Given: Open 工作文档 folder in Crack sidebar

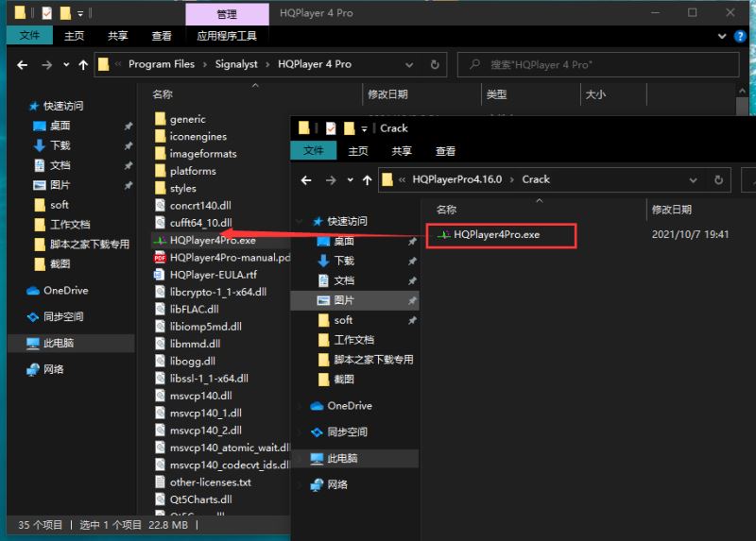Looking at the screenshot, I should click(346, 340).
